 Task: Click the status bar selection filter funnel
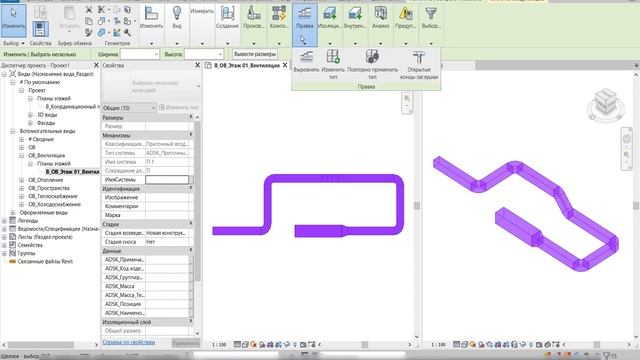[x=607, y=356]
